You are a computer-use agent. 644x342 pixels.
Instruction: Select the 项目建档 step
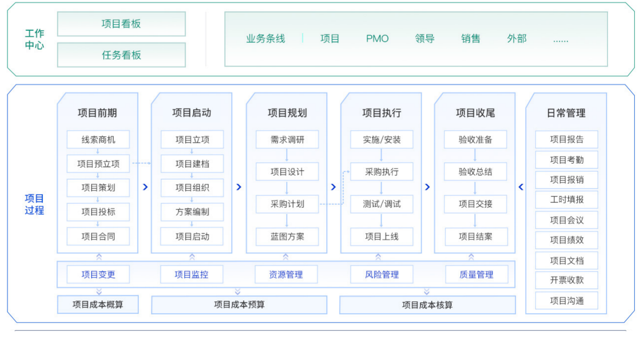(192, 164)
